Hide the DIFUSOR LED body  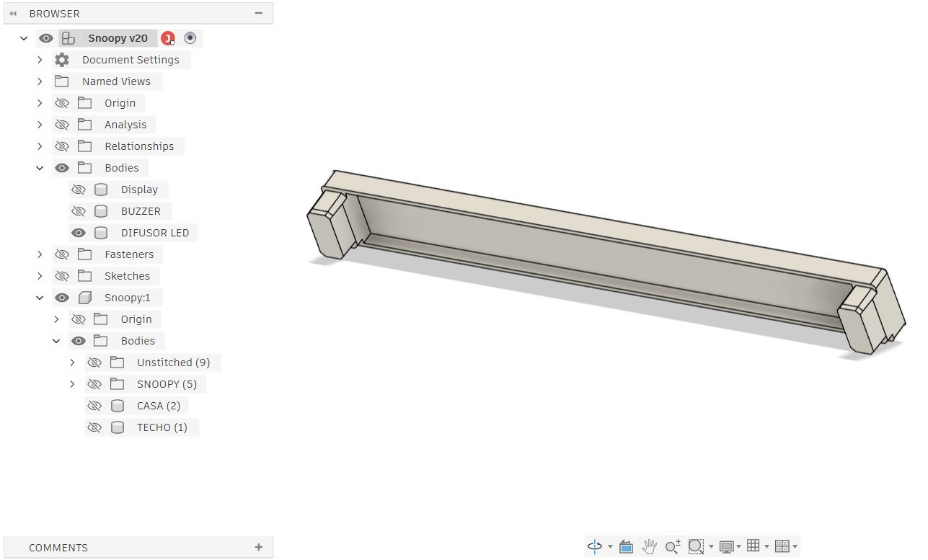[79, 233]
